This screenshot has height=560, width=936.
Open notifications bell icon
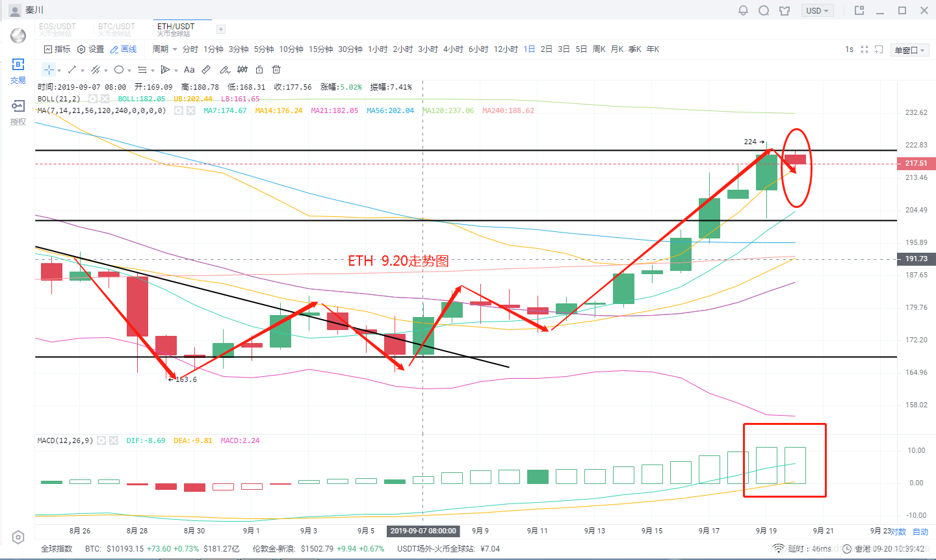tap(743, 10)
